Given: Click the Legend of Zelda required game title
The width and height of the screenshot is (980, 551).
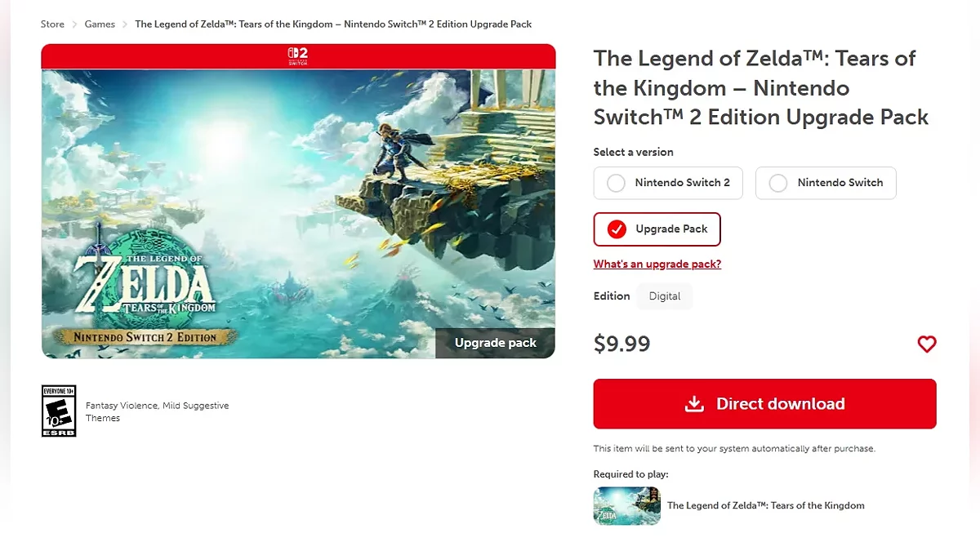Looking at the screenshot, I should (765, 505).
